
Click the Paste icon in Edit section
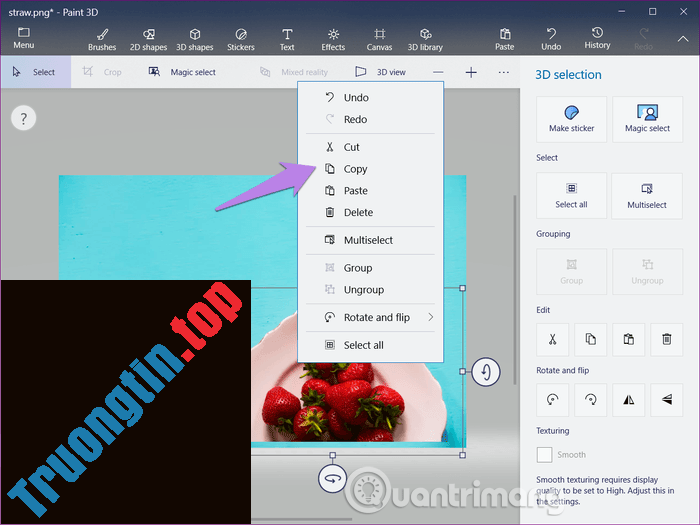point(629,340)
